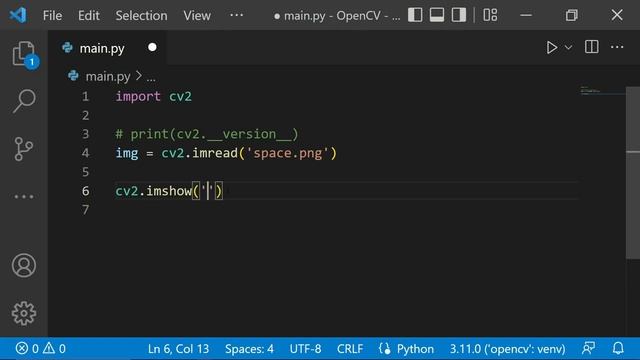The image size is (640, 360).
Task: Show hidden menu items via title bar ellipsis
Action: (x=236, y=16)
